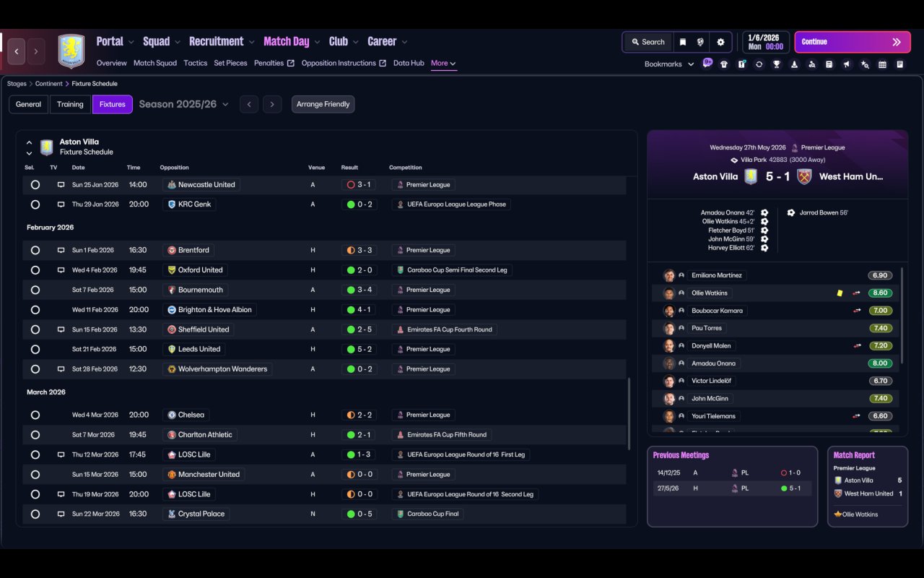Click the Stages breadcrumb link
924x578 pixels.
click(x=17, y=84)
